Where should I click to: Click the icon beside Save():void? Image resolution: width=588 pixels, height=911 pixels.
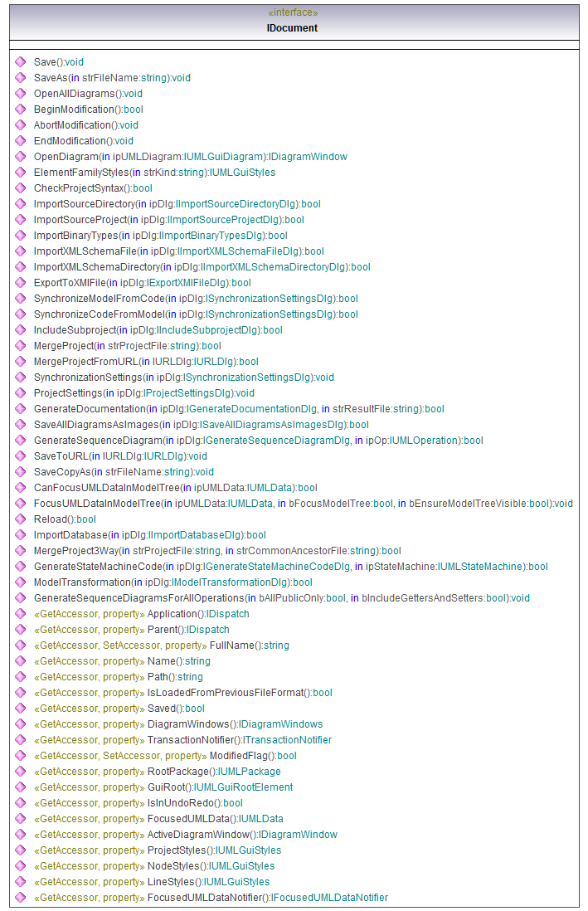[20, 62]
